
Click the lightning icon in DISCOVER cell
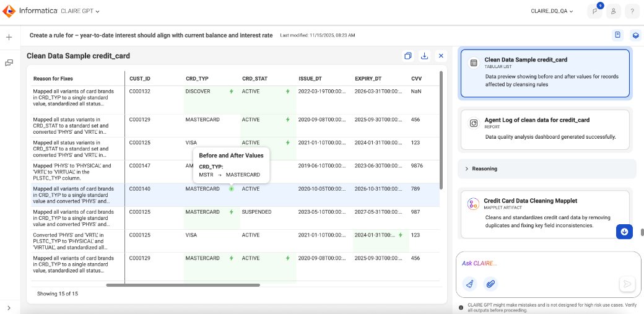[231, 91]
